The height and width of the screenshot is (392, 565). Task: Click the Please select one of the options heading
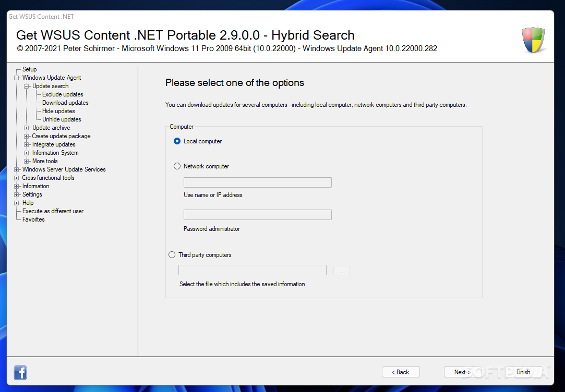(235, 83)
